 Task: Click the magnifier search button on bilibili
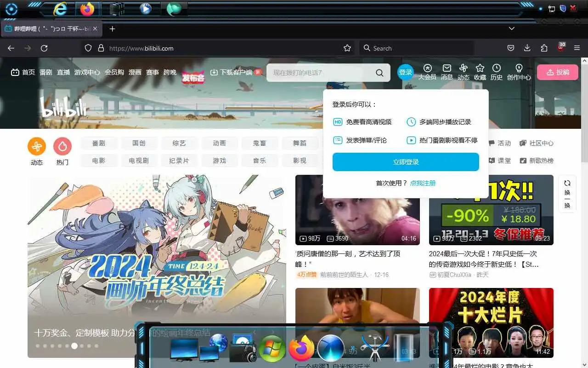coord(379,73)
